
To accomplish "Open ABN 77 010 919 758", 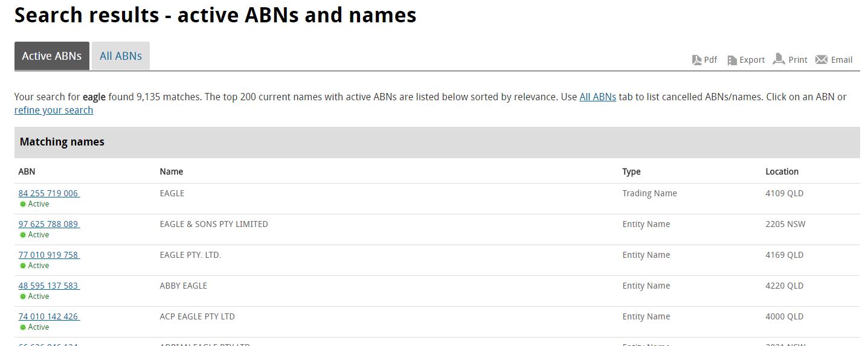I will pos(48,255).
